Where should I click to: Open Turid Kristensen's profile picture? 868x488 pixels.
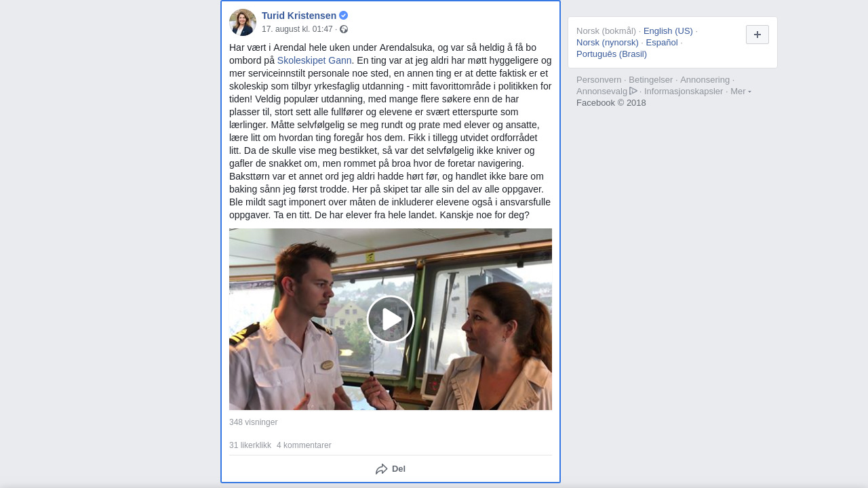pos(243,22)
